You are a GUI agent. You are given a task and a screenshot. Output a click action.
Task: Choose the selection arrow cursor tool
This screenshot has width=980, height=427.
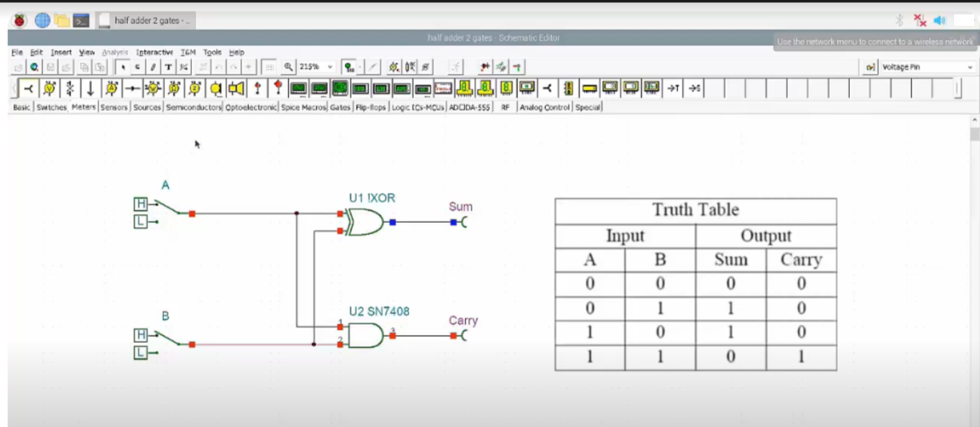coord(123,67)
